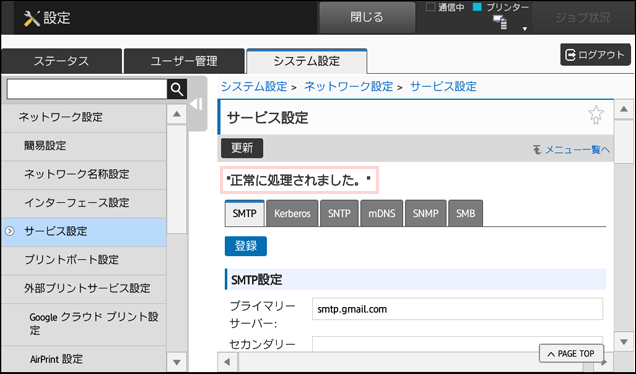Click the search magnifier icon

[177, 89]
